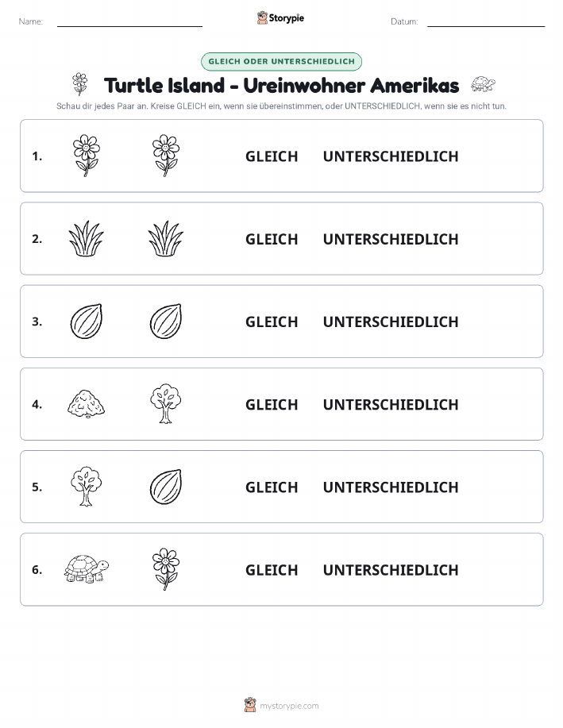Image resolution: width=563 pixels, height=728 pixels.
Task: Click the turtle icon beside the title
Action: click(x=483, y=84)
